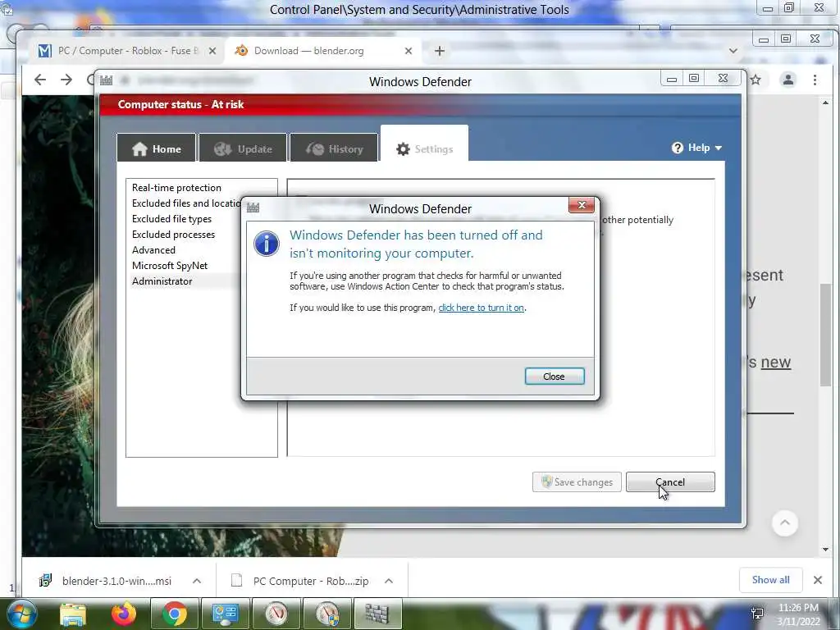Open Control Panel taskbar item
Viewport: 840px width, 630px height.
(x=225, y=614)
